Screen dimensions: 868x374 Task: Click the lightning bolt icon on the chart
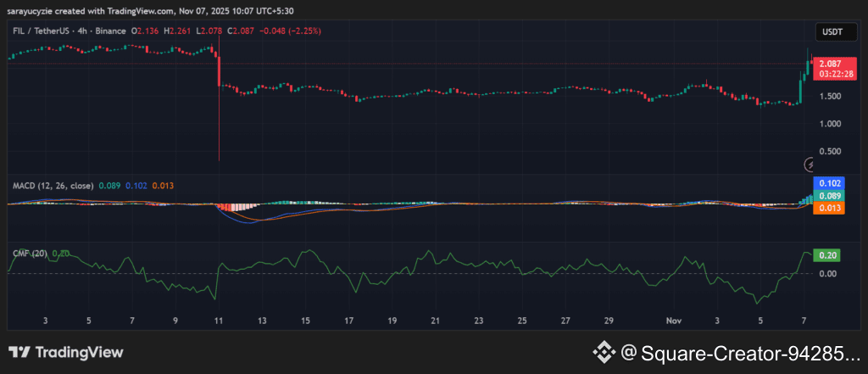click(x=811, y=164)
